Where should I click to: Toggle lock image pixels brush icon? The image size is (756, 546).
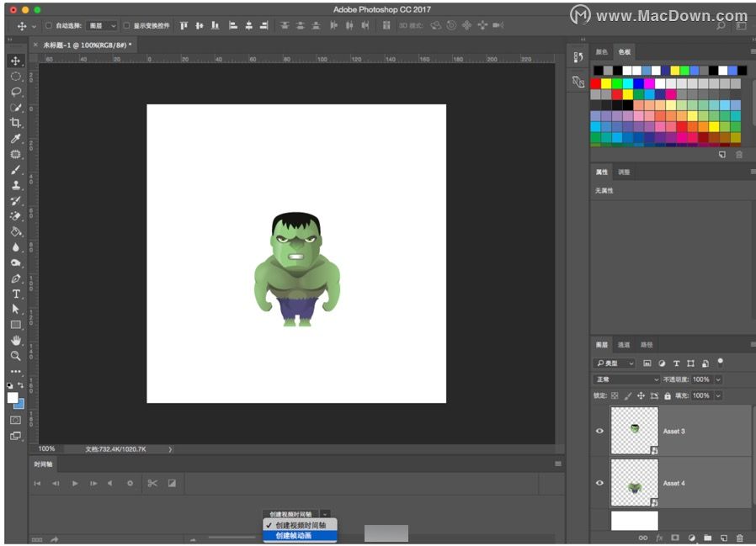(x=628, y=395)
